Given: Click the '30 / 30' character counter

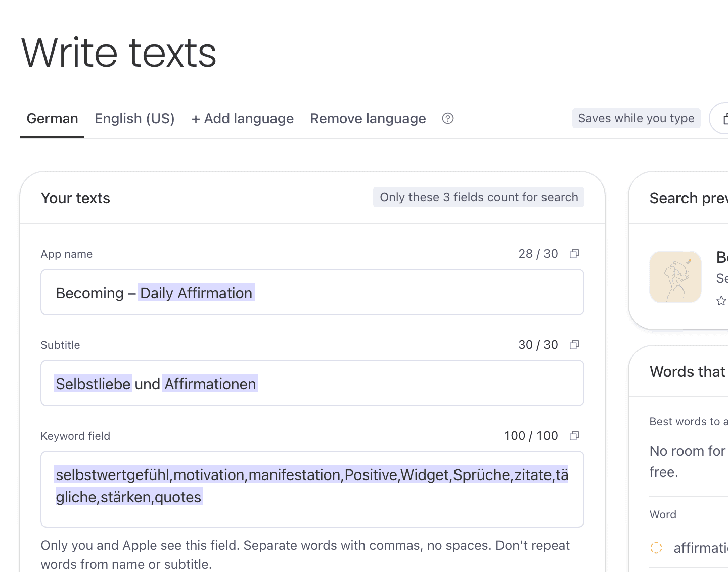Looking at the screenshot, I should [538, 345].
